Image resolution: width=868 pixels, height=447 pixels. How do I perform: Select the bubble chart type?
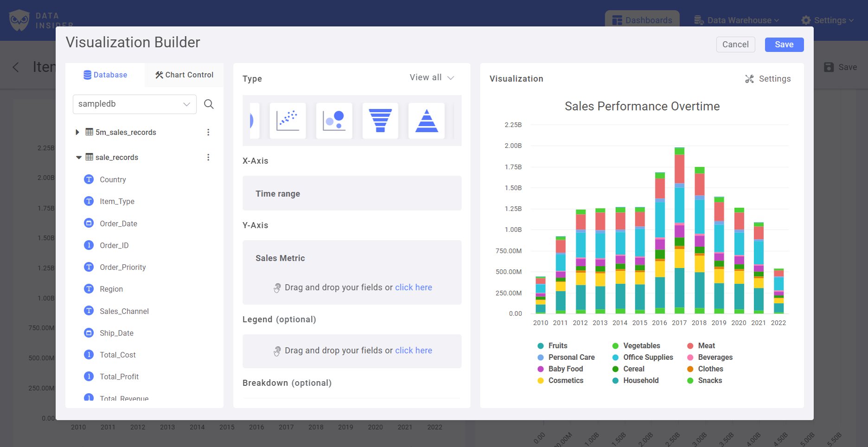coord(334,121)
